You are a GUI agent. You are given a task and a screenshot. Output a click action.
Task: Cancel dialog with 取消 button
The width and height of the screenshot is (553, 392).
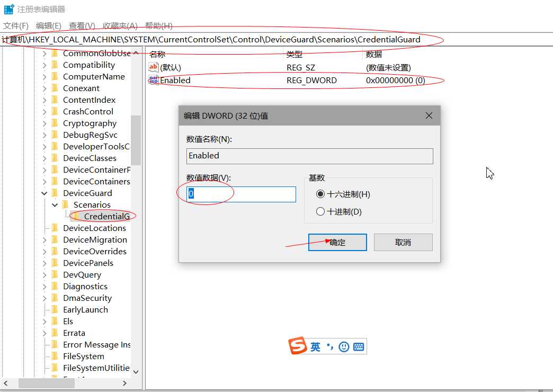403,243
